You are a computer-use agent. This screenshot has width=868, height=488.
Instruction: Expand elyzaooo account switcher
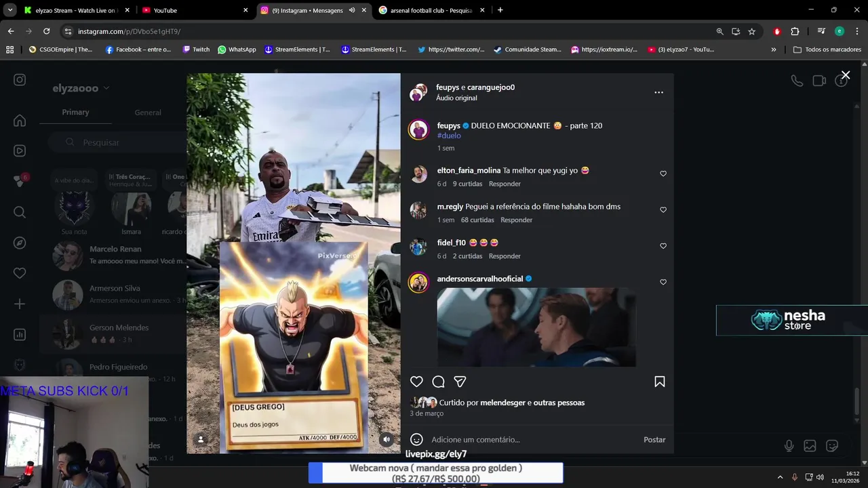click(81, 88)
